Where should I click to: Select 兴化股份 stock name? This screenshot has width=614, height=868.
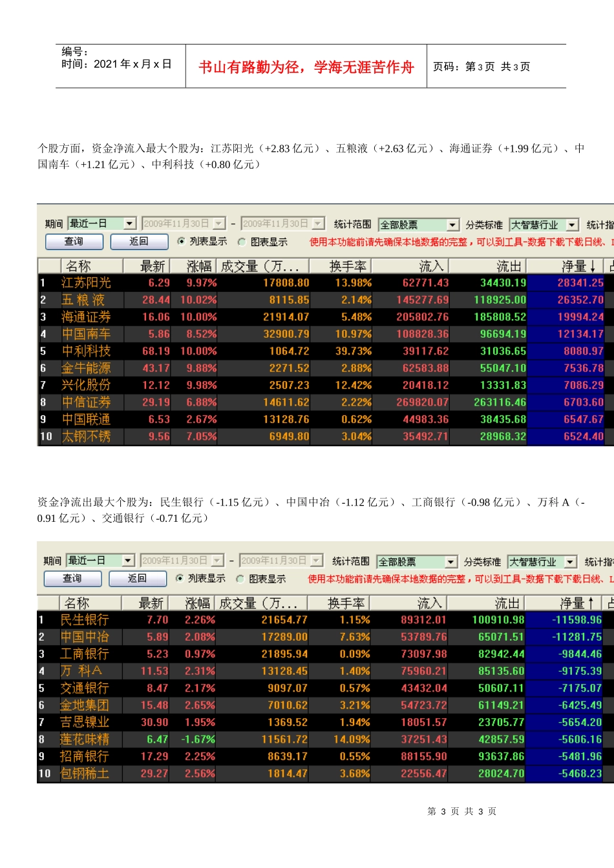tap(86, 386)
